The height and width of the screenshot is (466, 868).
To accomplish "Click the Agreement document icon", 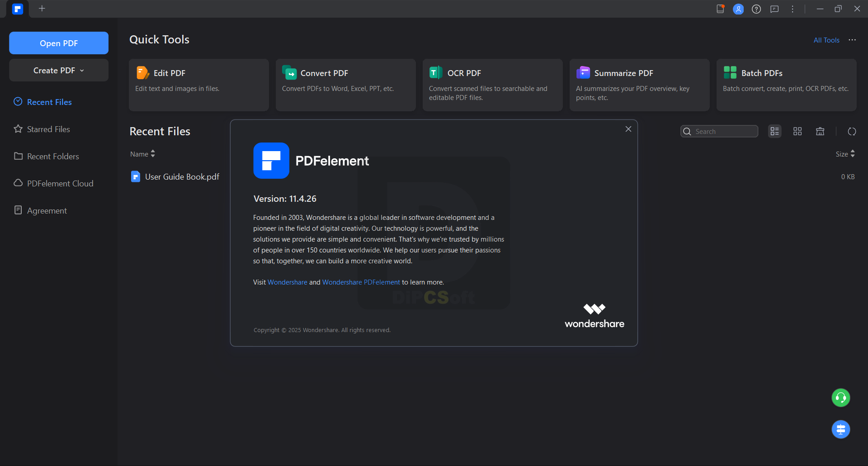I will pyautogui.click(x=18, y=210).
